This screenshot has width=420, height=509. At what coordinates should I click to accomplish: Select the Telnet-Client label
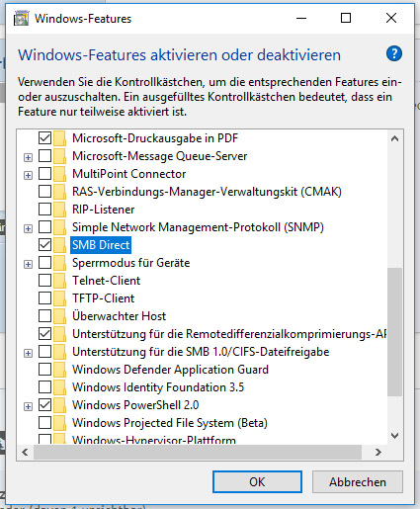click(x=106, y=281)
